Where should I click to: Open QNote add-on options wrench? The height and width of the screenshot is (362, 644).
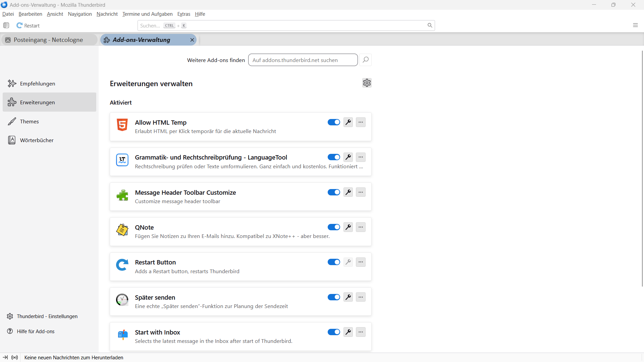348,227
